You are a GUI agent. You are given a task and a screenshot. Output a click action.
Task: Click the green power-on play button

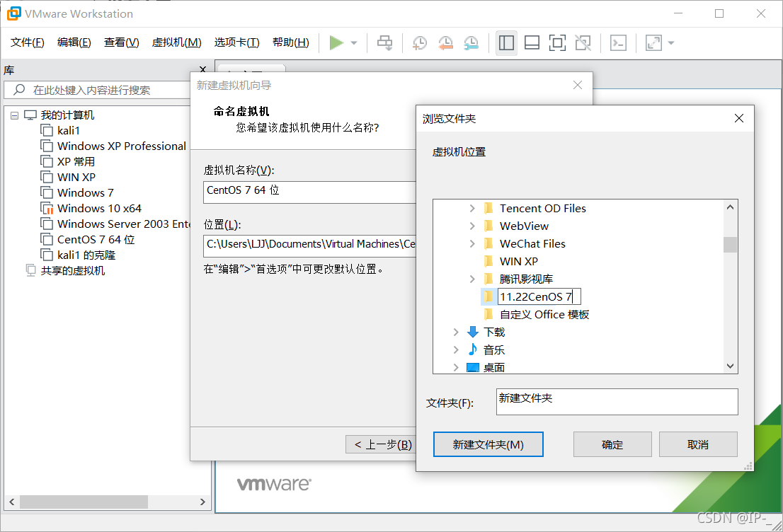[336, 43]
